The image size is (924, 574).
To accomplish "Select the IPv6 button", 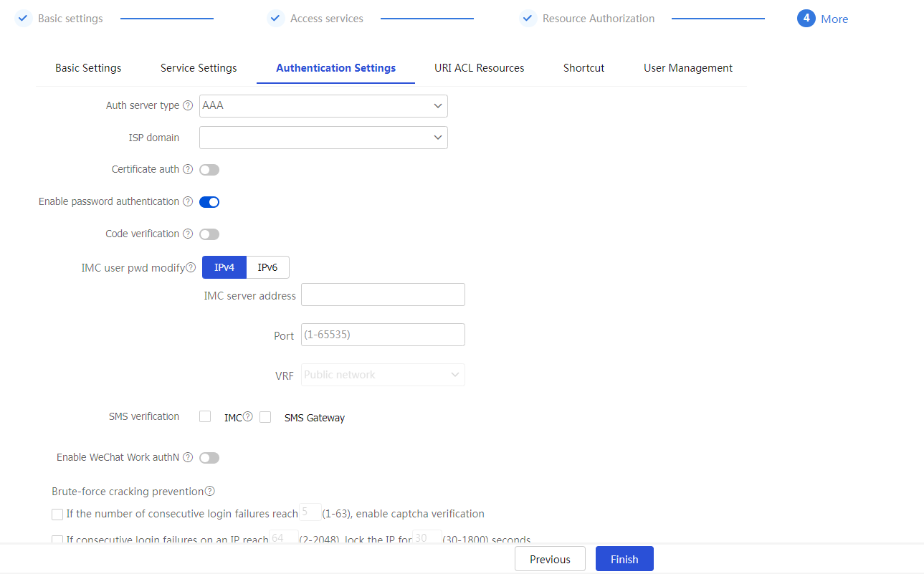I will (267, 267).
